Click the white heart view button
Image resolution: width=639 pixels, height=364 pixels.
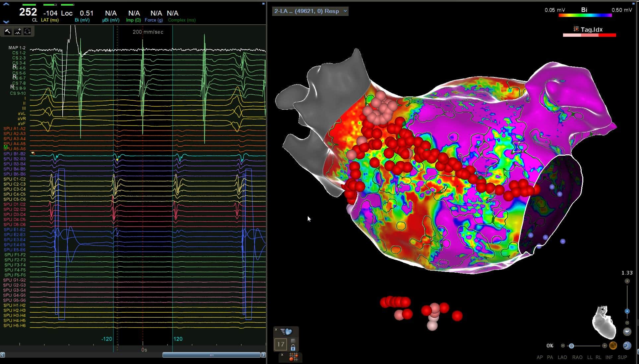(627, 332)
